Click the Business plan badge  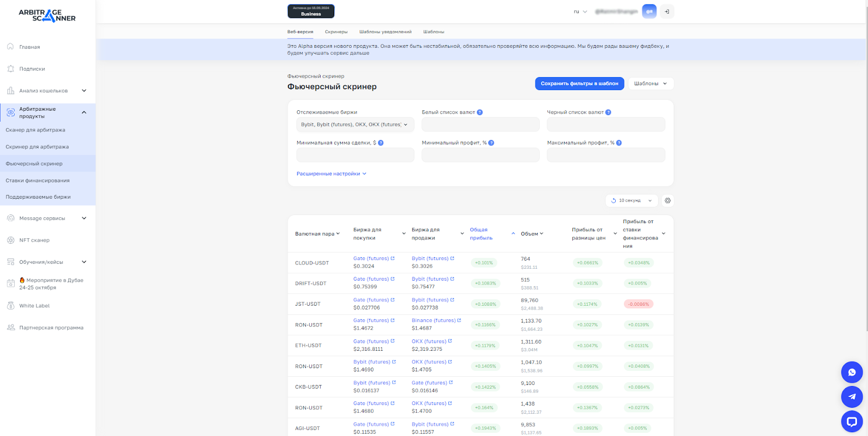tap(311, 11)
